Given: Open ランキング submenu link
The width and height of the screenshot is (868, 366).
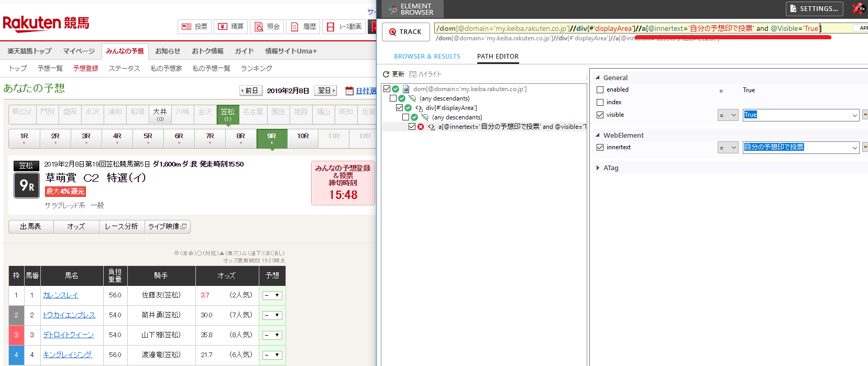Looking at the screenshot, I should pos(256,69).
